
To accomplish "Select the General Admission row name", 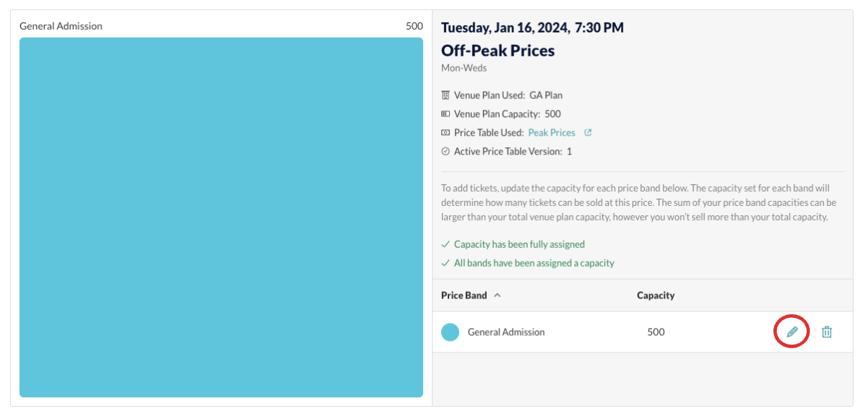I will 506,332.
